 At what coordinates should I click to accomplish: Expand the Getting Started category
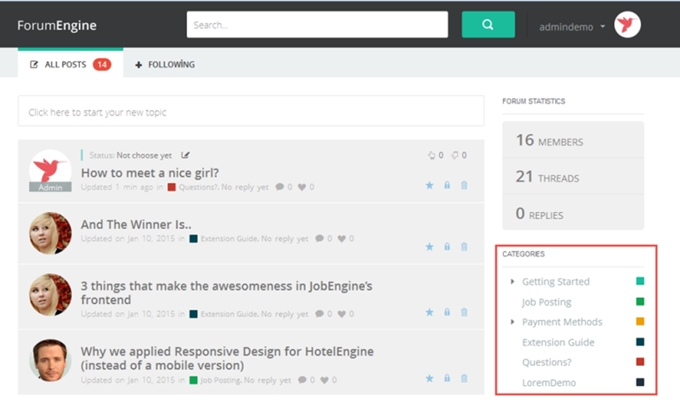[x=513, y=281]
